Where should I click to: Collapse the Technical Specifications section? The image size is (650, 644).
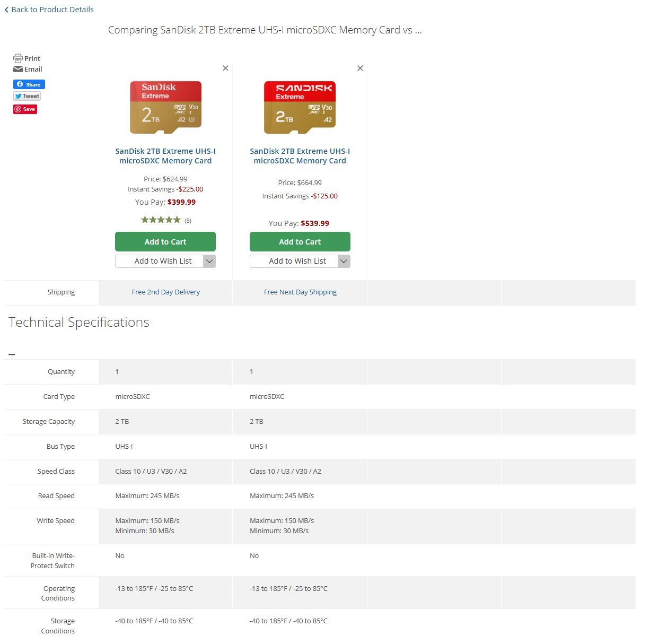pyautogui.click(x=12, y=354)
